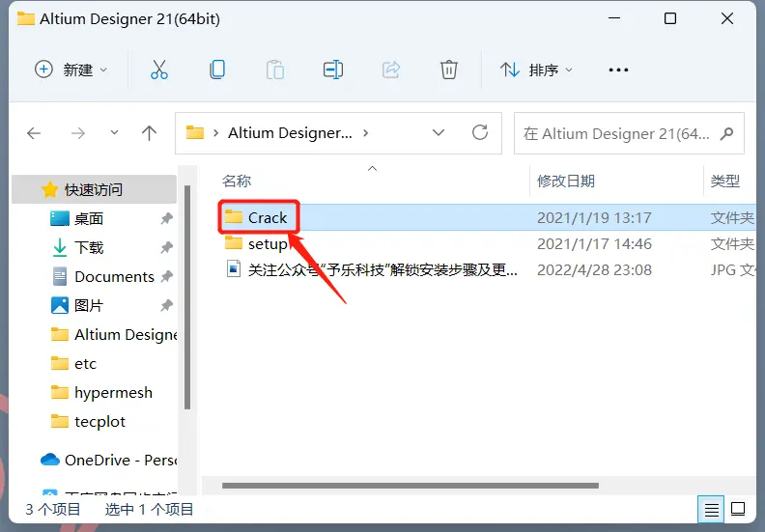Click the horizontal scrollbar of file list
This screenshot has height=532, width=765.
coord(411,486)
